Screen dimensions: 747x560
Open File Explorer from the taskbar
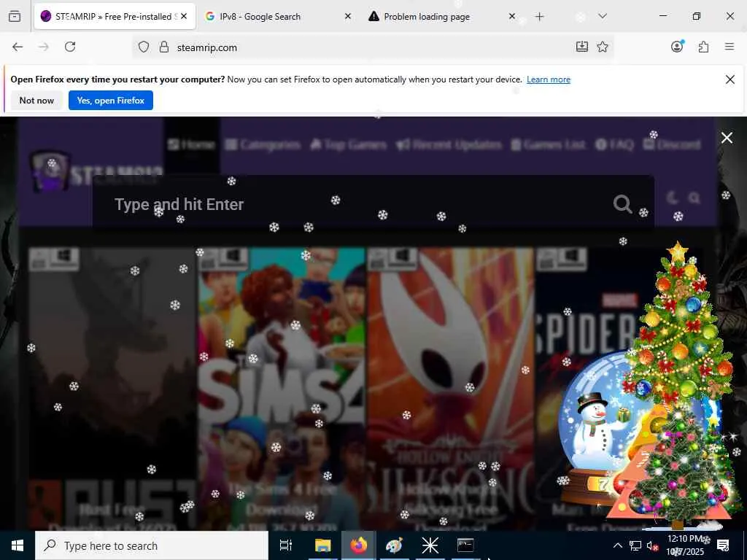point(322,545)
